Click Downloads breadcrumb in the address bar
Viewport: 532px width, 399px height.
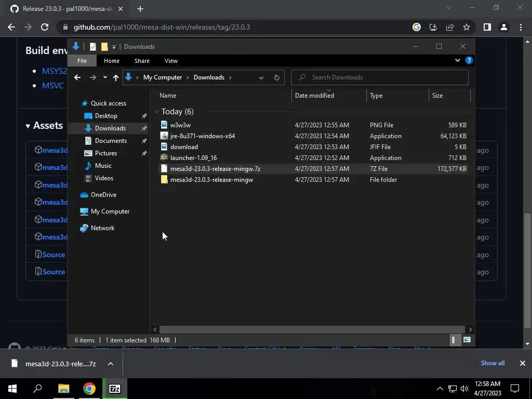pos(209,77)
